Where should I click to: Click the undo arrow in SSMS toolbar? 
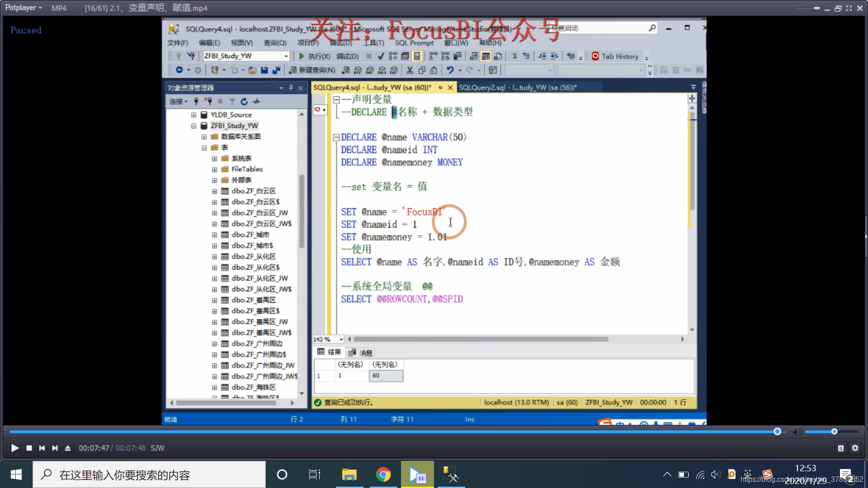pyautogui.click(x=450, y=70)
